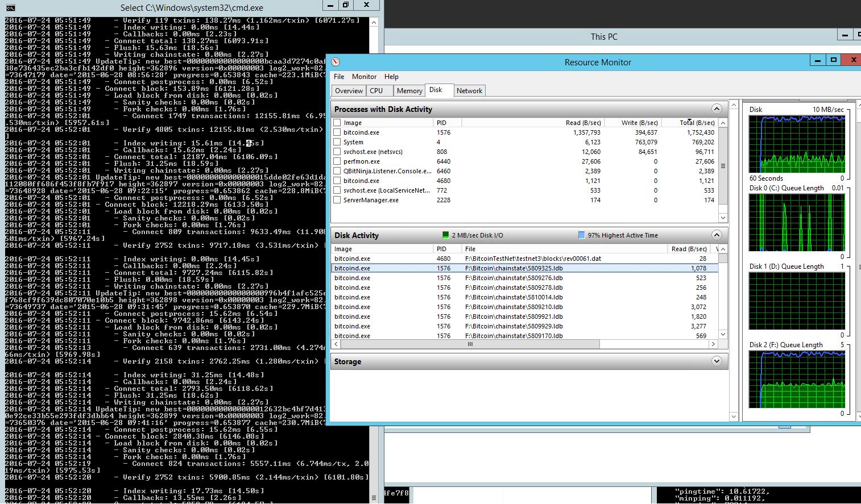Check the bitcoind.exe PID 1576 checkbox

tap(337, 132)
